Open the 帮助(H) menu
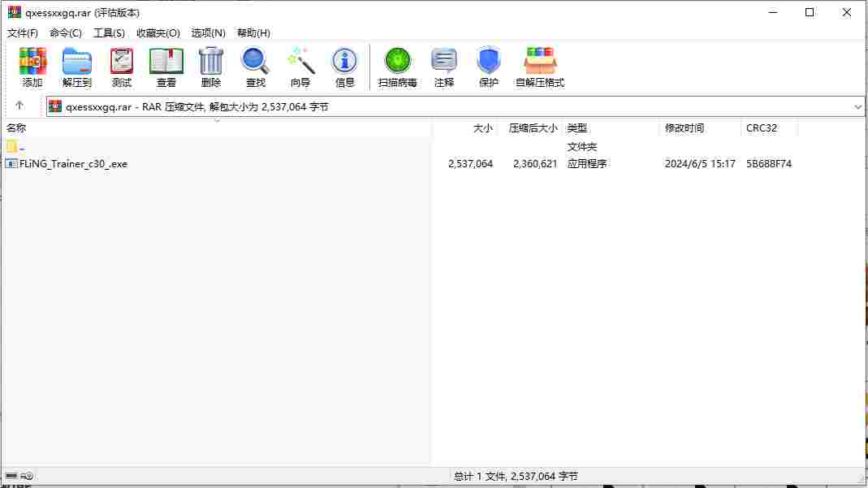 253,32
